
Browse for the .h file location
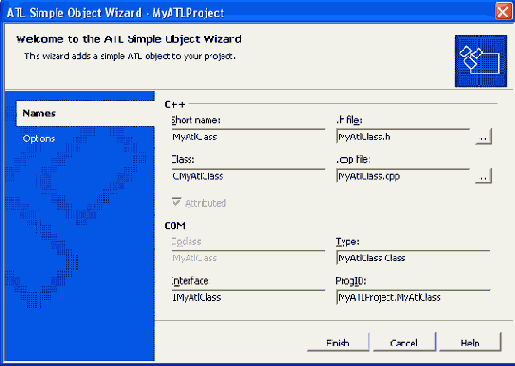point(483,137)
